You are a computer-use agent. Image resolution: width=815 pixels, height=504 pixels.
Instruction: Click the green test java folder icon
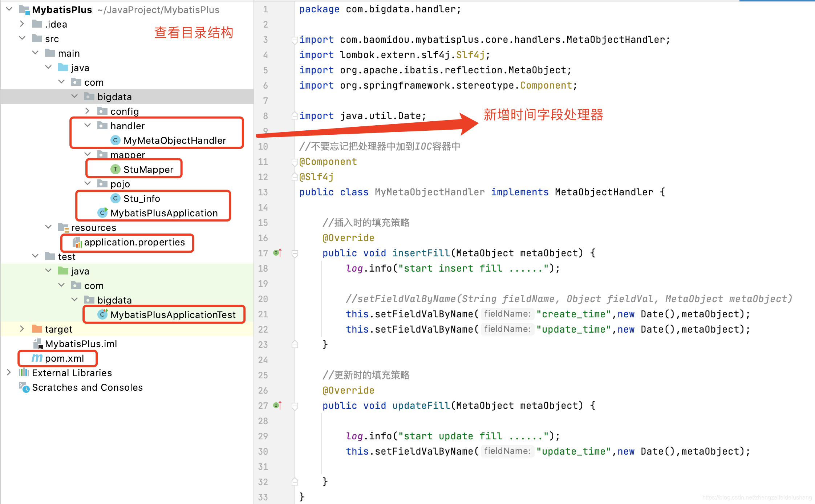click(x=63, y=271)
